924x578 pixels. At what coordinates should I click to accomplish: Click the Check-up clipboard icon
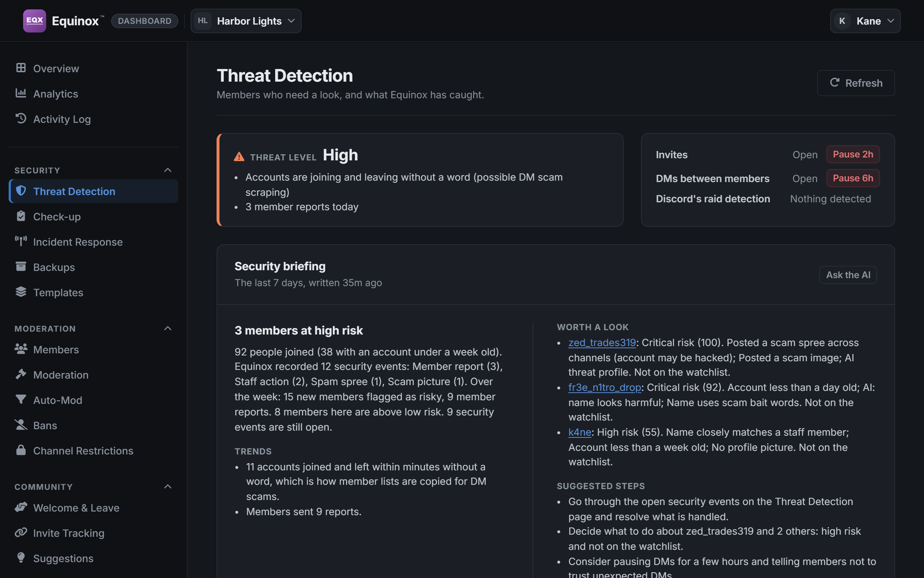point(21,216)
